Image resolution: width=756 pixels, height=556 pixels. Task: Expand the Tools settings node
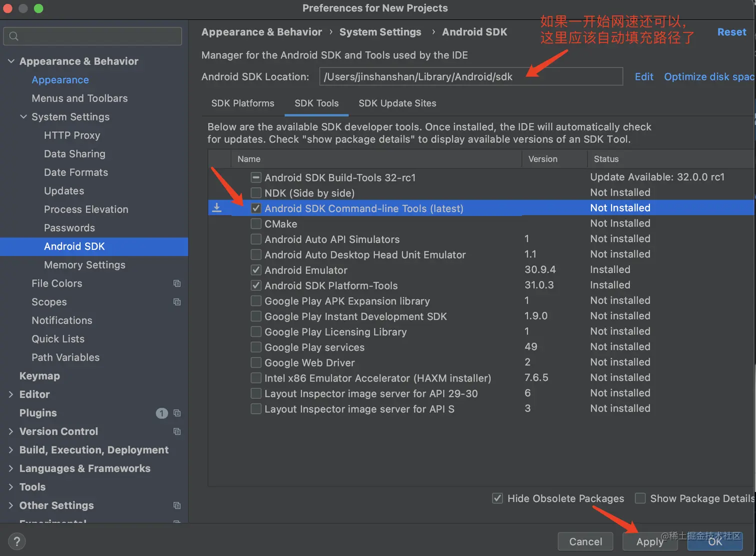(11, 487)
